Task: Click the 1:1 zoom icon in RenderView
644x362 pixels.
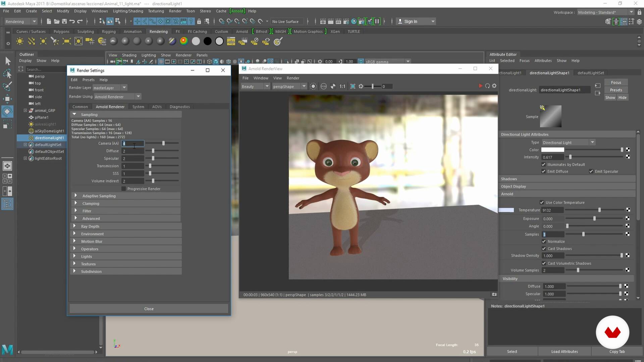Action: (342, 86)
